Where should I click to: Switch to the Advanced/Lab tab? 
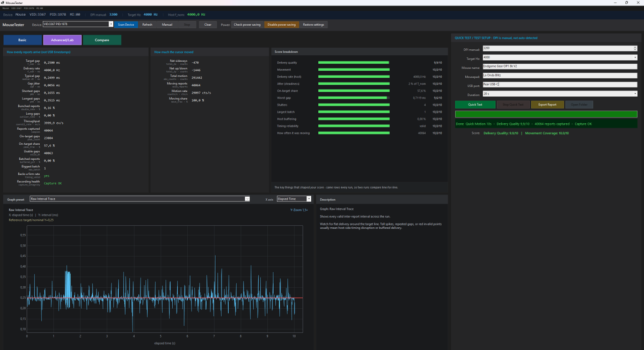coord(62,40)
